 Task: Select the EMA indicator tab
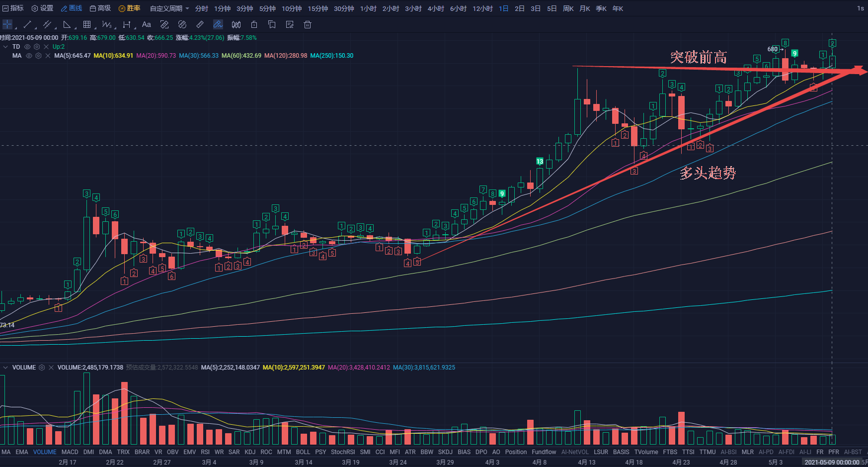coord(22,452)
